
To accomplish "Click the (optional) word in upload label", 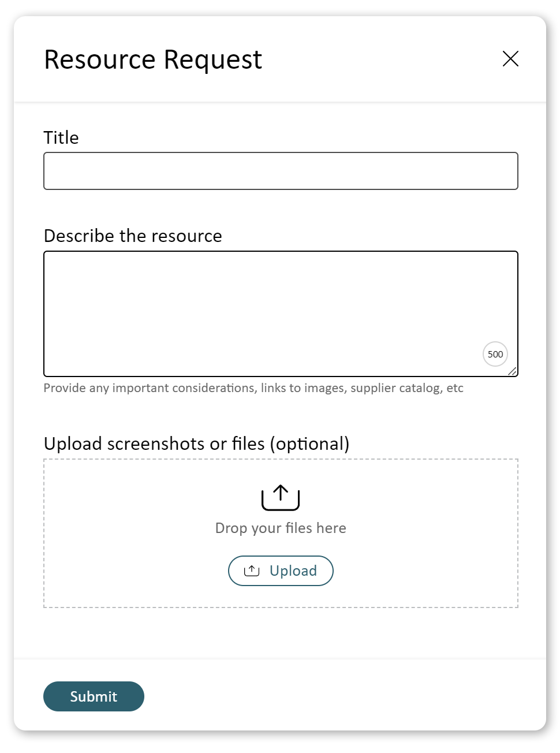I will pos(309,444).
